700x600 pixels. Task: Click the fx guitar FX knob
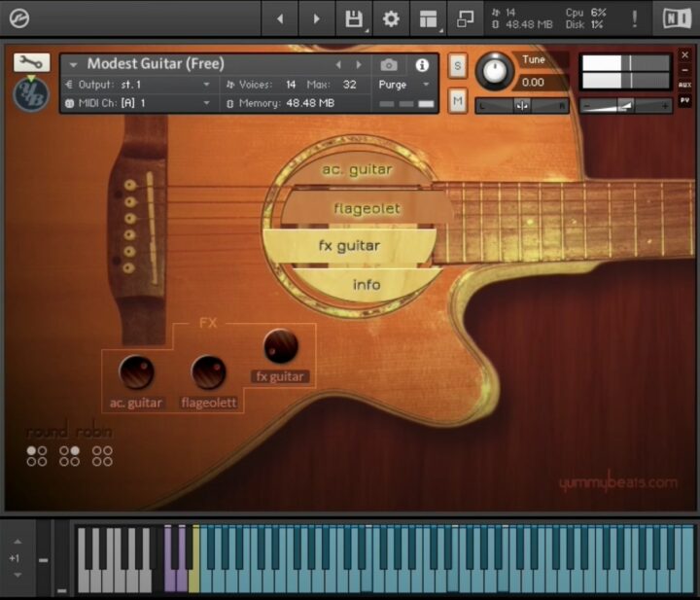[x=280, y=346]
